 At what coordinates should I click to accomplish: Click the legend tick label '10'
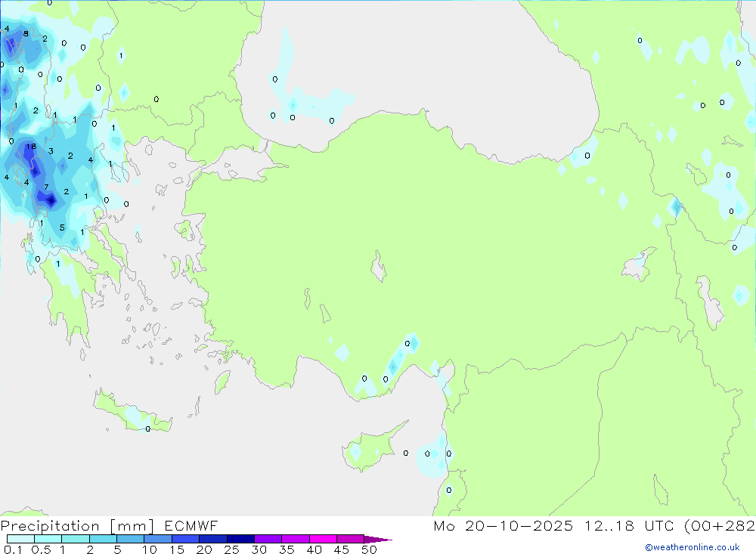[x=150, y=549]
